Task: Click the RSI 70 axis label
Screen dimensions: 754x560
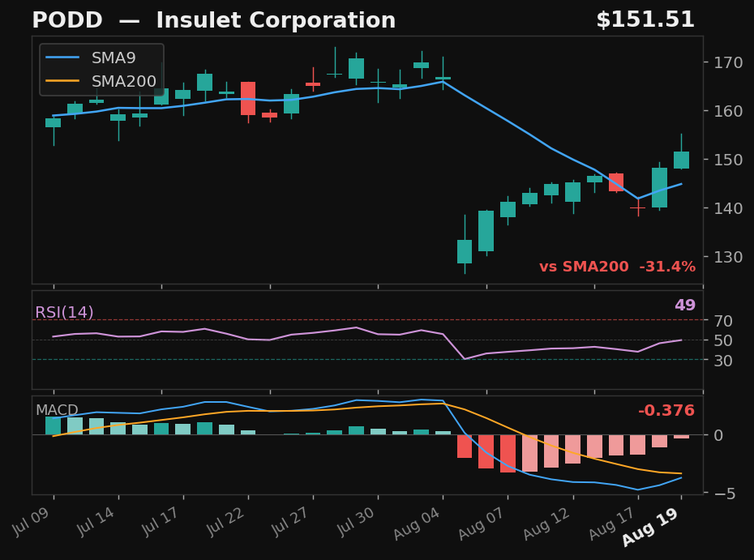Action: (722, 321)
